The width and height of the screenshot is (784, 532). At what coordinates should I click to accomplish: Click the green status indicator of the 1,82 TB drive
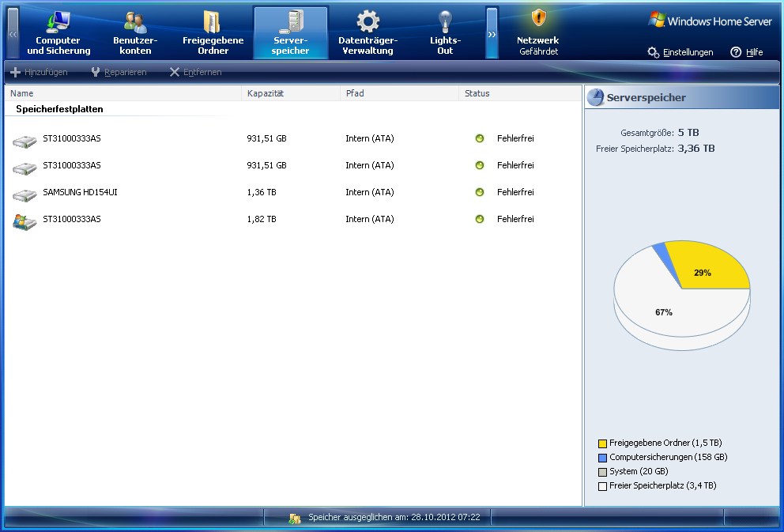click(480, 219)
